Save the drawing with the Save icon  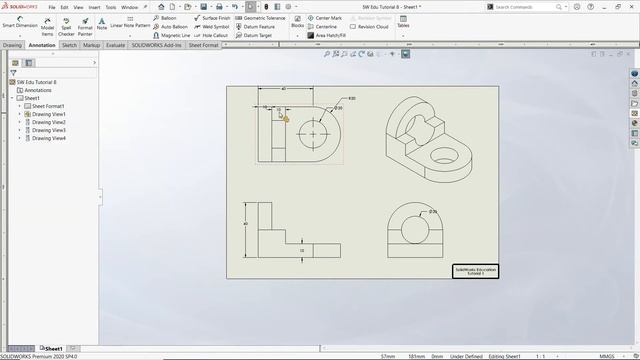pos(203,7)
